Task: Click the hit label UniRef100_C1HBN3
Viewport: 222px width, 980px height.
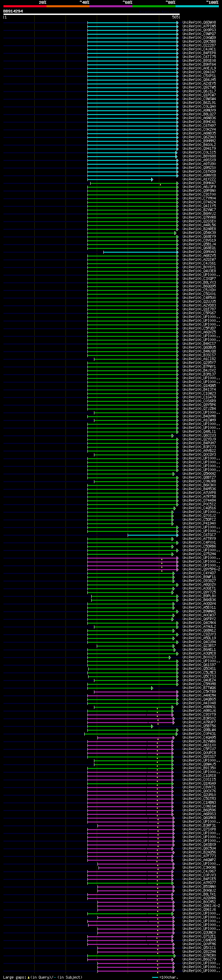Action: pos(199,803)
